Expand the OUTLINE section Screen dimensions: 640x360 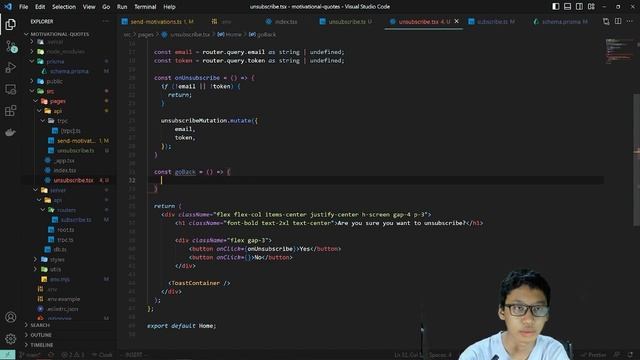click(x=41, y=335)
